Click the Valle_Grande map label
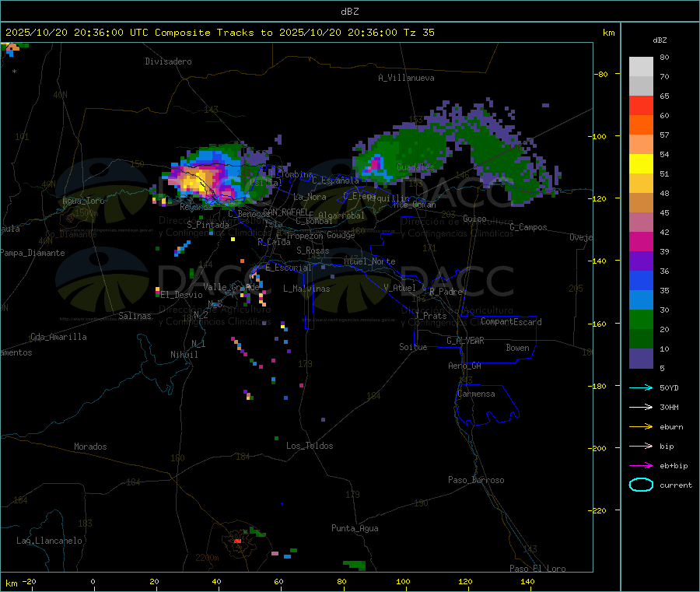The width and height of the screenshot is (700, 592). 231,287
